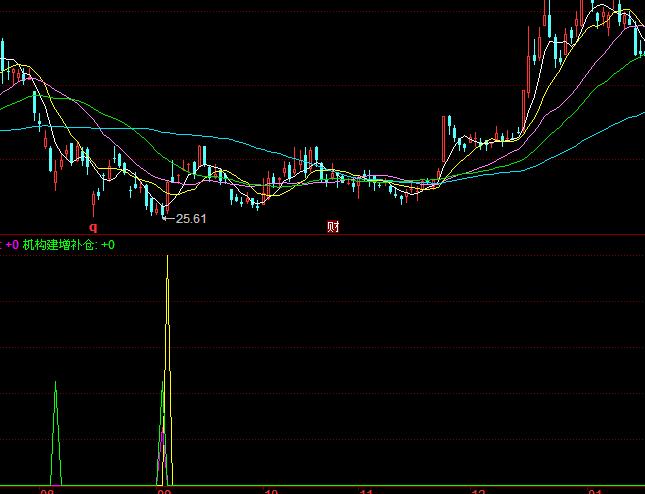Click the green +0 value after 机构建增补仓
Screen dimensions: 645x494
[x=108, y=244]
